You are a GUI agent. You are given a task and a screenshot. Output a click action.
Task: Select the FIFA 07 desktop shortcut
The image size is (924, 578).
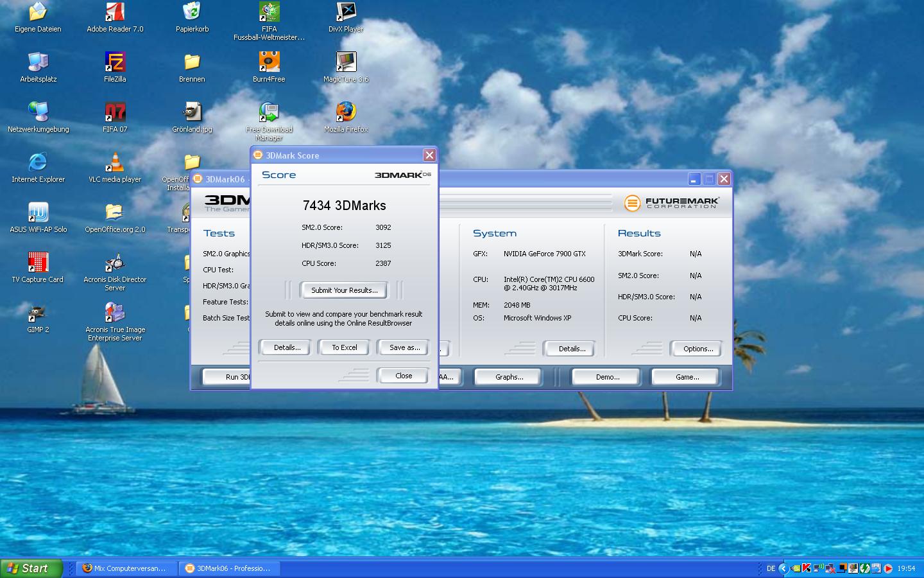tap(115, 118)
